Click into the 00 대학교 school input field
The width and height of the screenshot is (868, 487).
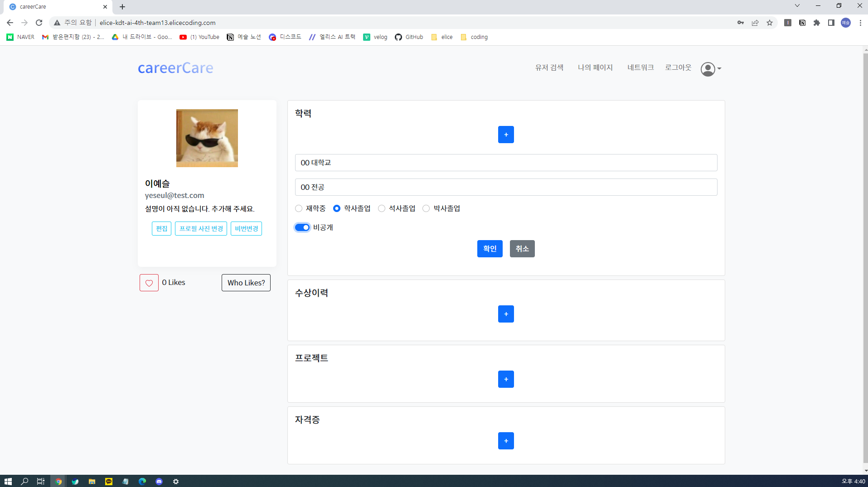tap(506, 163)
